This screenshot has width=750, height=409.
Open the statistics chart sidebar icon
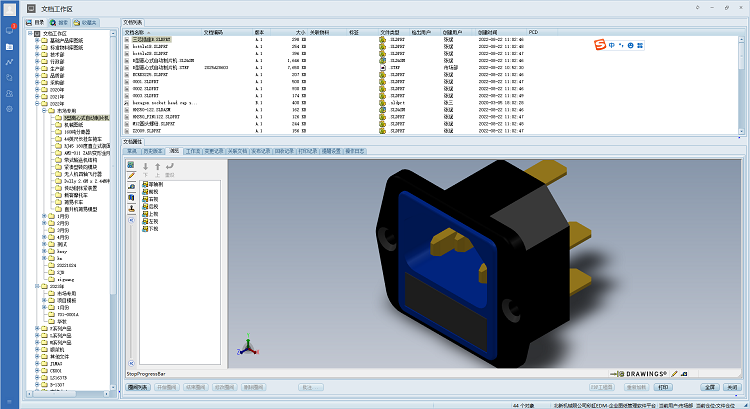(x=9, y=62)
